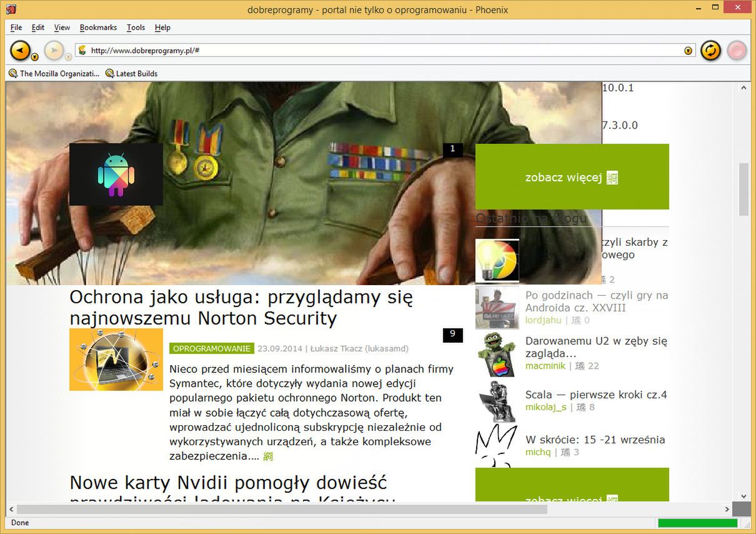
Task: Open The Mozilla Organization bookmark
Action: click(x=54, y=73)
